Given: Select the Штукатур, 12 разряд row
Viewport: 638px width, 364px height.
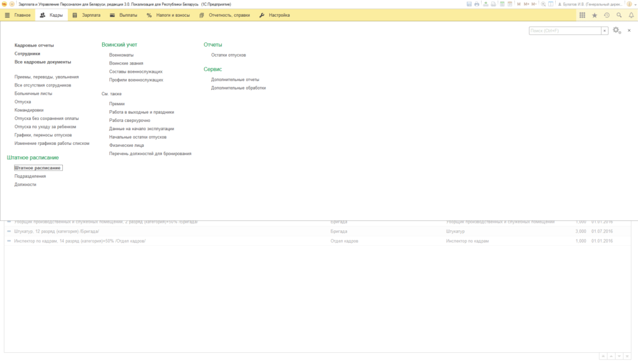Looking at the screenshot, I should (317, 231).
